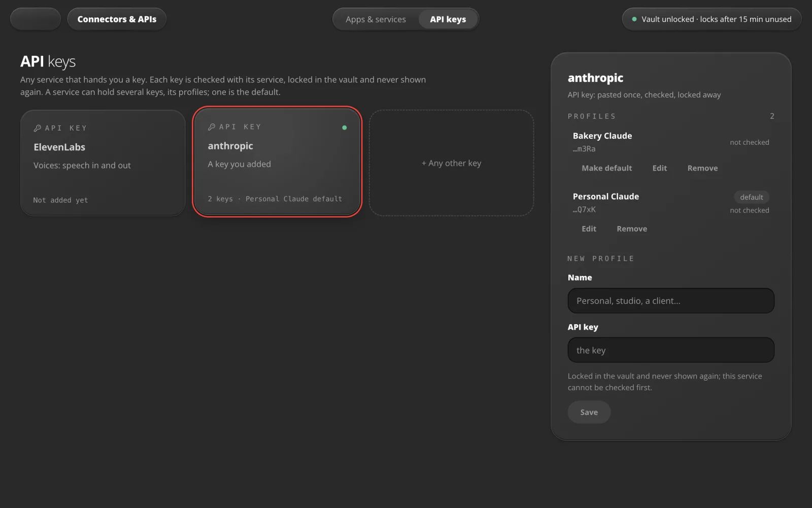The width and height of the screenshot is (812, 508).
Task: Click the key suffix '...m3Ra'
Action: click(584, 149)
